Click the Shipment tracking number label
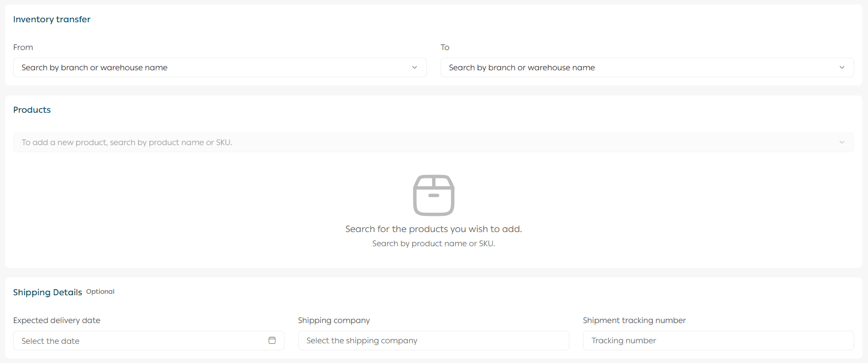 634,320
